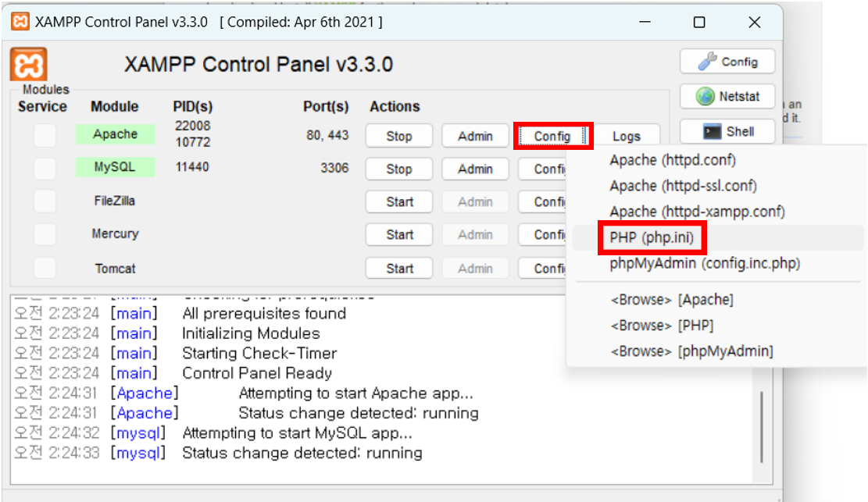The image size is (868, 502).
Task: Toggle Apache service checkbox
Action: pyautogui.click(x=45, y=135)
